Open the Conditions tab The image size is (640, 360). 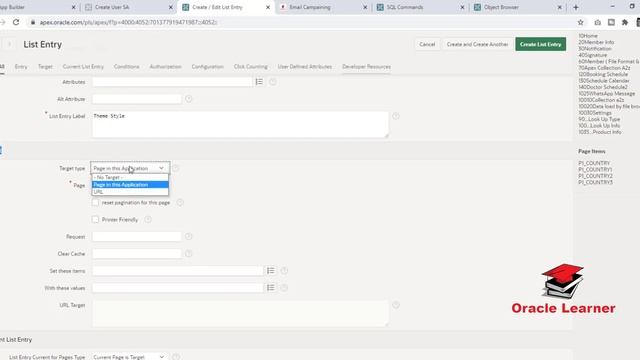(127, 67)
